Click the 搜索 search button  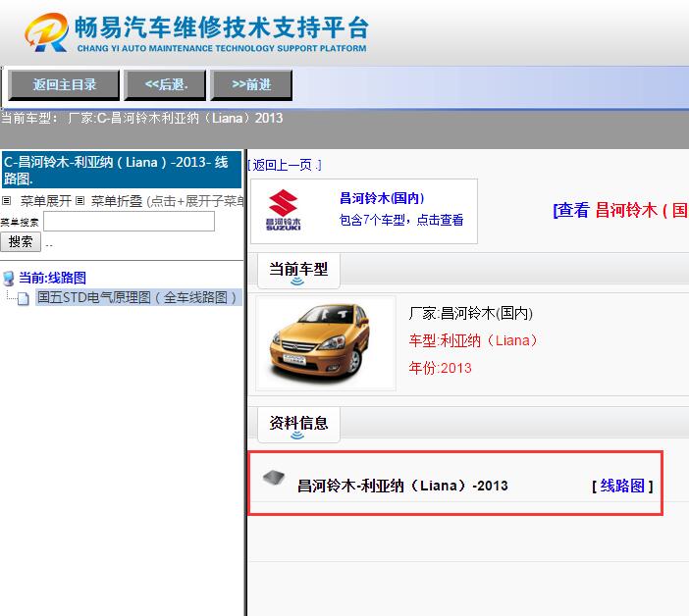pyautogui.click(x=21, y=242)
